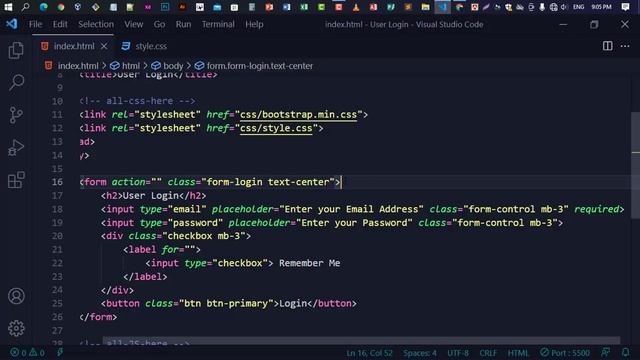Change indentation via Spaces: 4
This screenshot has height=360, width=640.
click(x=420, y=353)
